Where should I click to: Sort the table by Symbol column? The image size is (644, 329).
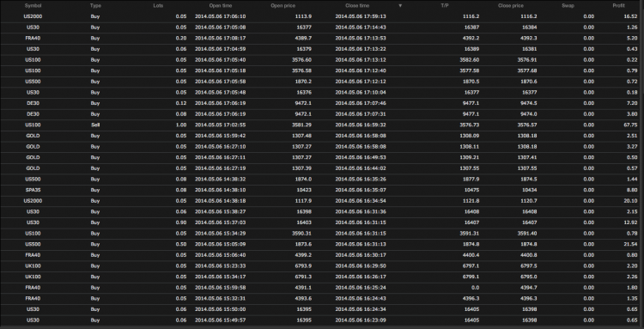coord(33,6)
